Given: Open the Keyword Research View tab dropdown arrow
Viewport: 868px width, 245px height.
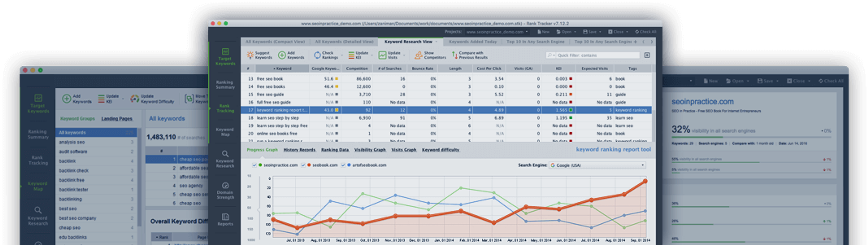Looking at the screenshot, I should (x=436, y=42).
